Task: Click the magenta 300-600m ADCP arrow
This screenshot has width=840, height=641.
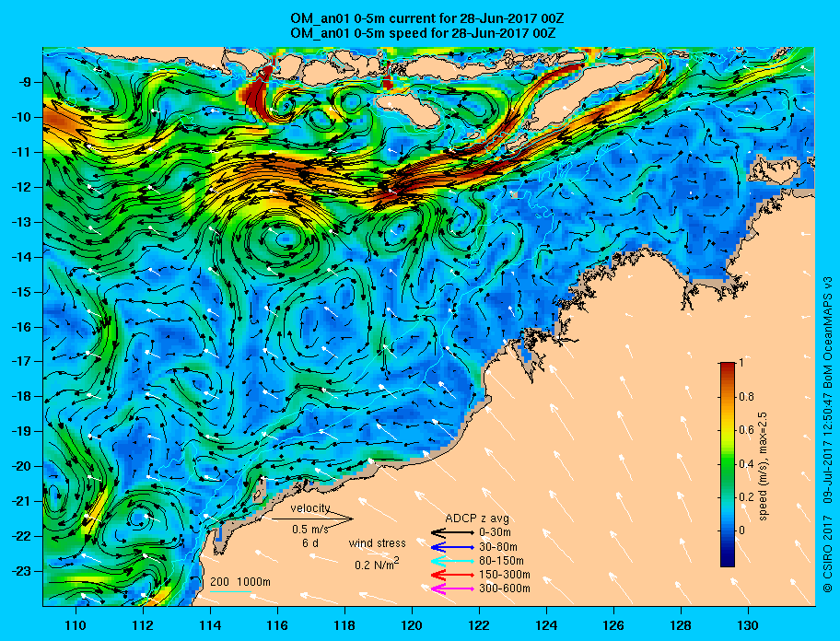Action: click(x=452, y=589)
